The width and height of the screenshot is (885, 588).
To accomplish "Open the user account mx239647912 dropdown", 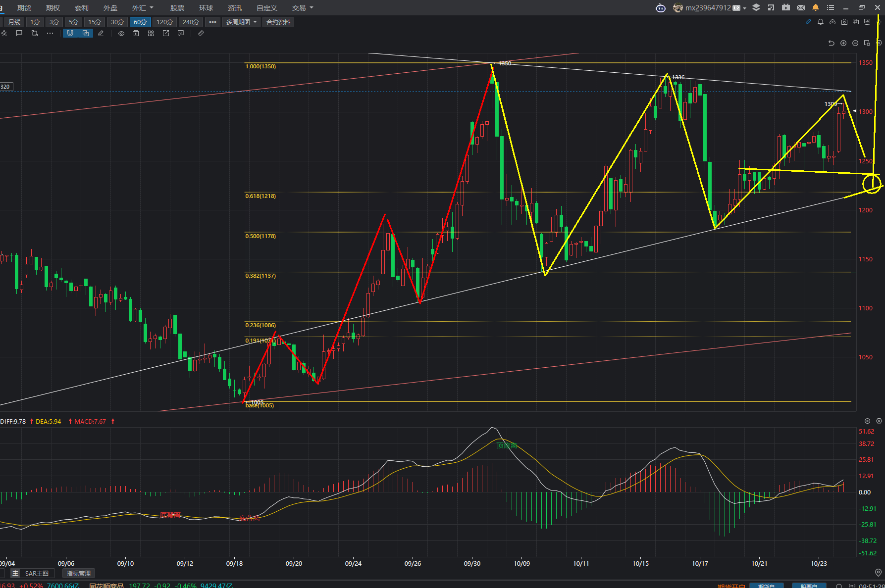I will pos(710,8).
